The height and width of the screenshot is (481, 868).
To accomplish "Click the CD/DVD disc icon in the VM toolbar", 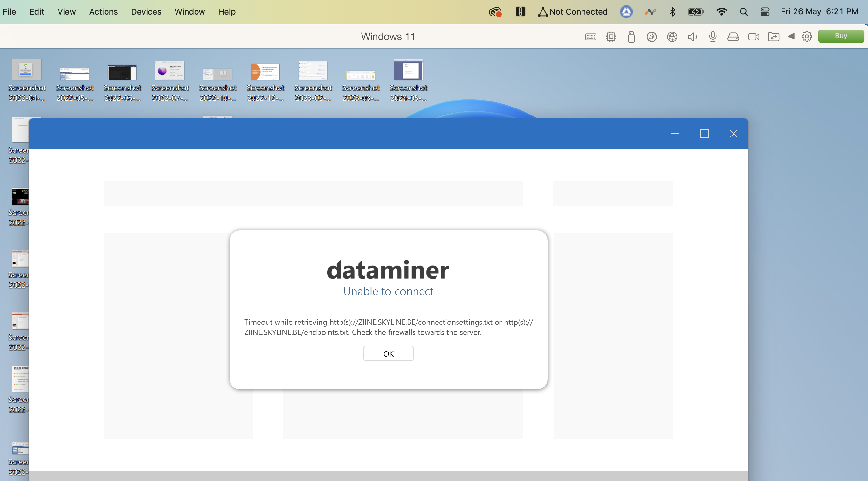I will 652,37.
